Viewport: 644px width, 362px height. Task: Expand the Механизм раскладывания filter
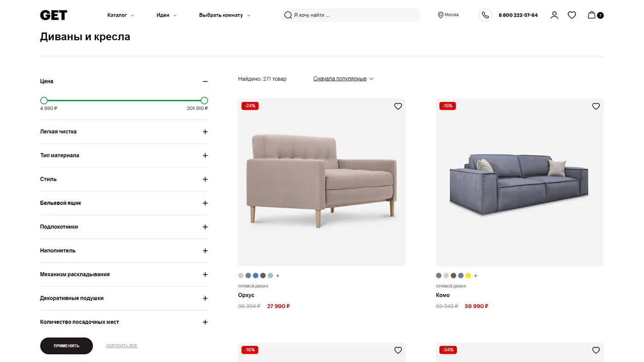click(205, 275)
